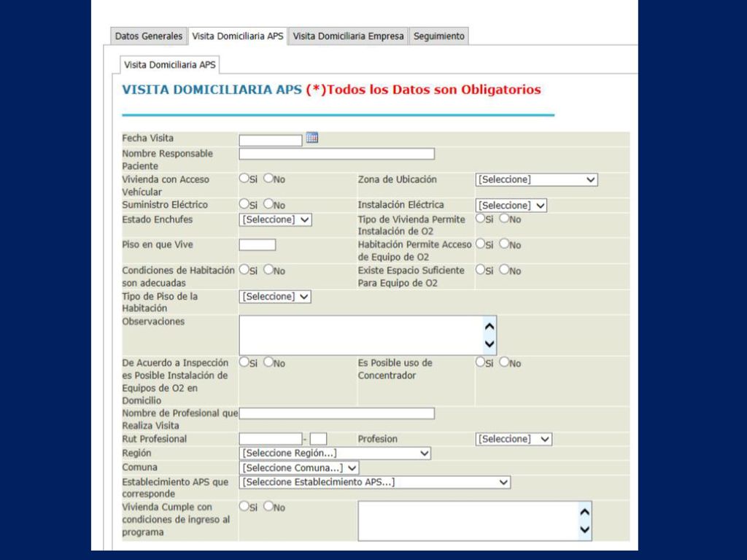This screenshot has width=747, height=560.
Task: Open the Tipo de Piso de la Habitación dropdown
Action: (275, 296)
